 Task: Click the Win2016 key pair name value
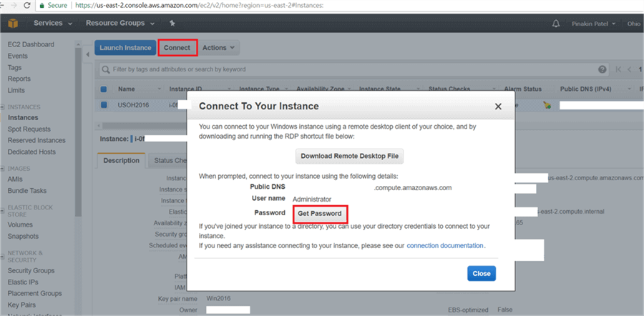pos(218,298)
